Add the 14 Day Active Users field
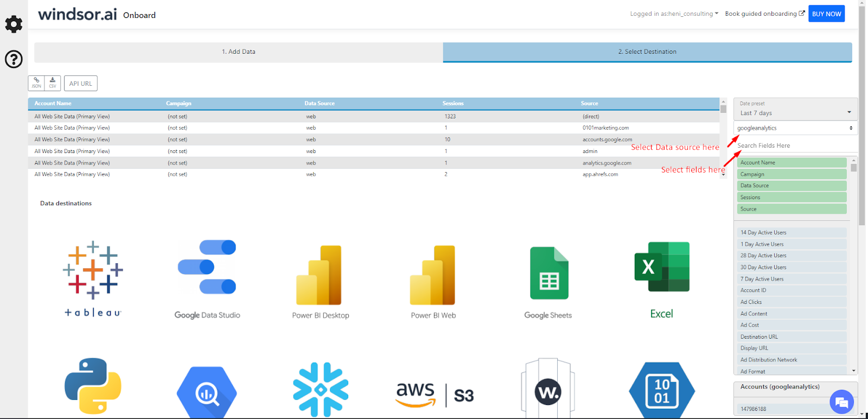Image resolution: width=868 pixels, height=419 pixels. 792,232
